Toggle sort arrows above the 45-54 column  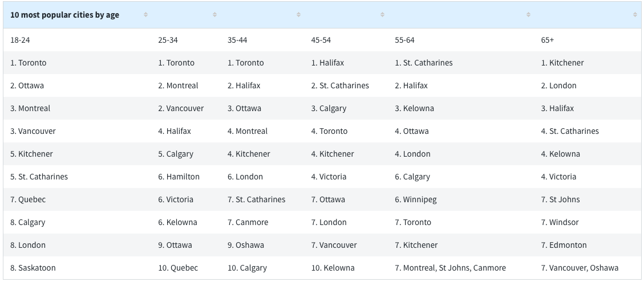pos(382,15)
